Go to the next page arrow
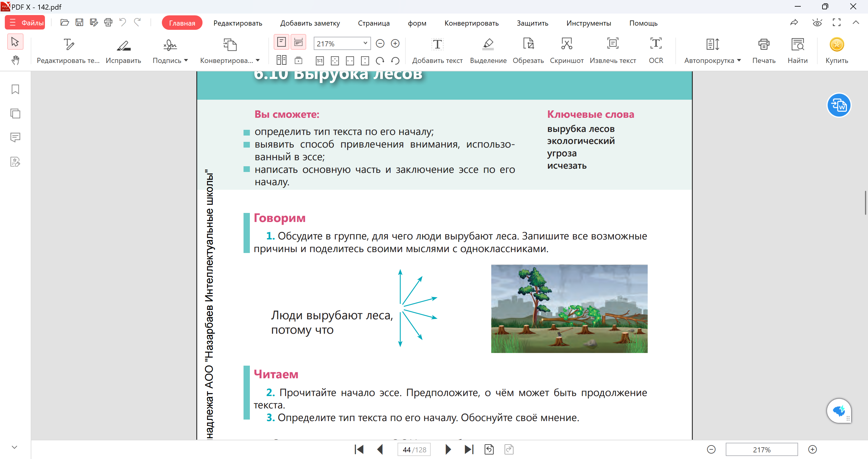 click(448, 449)
